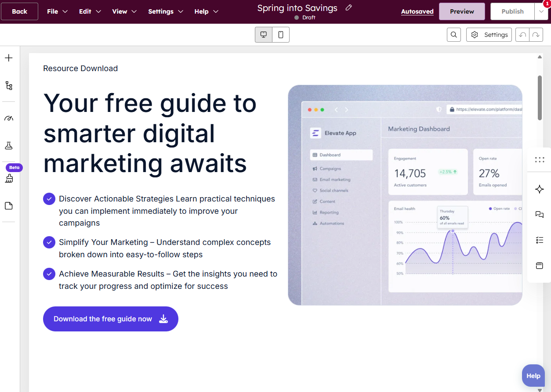
Task: Open the View dropdown menu
Action: point(124,11)
